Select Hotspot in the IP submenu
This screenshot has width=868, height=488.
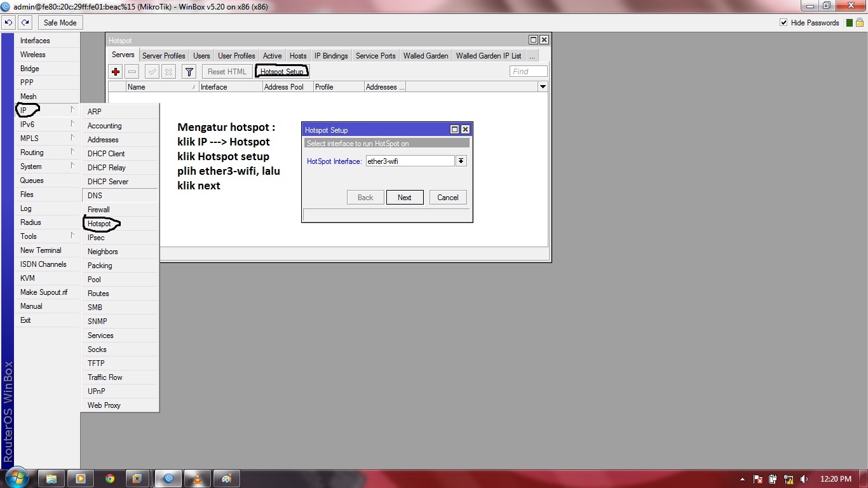click(x=120, y=224)
